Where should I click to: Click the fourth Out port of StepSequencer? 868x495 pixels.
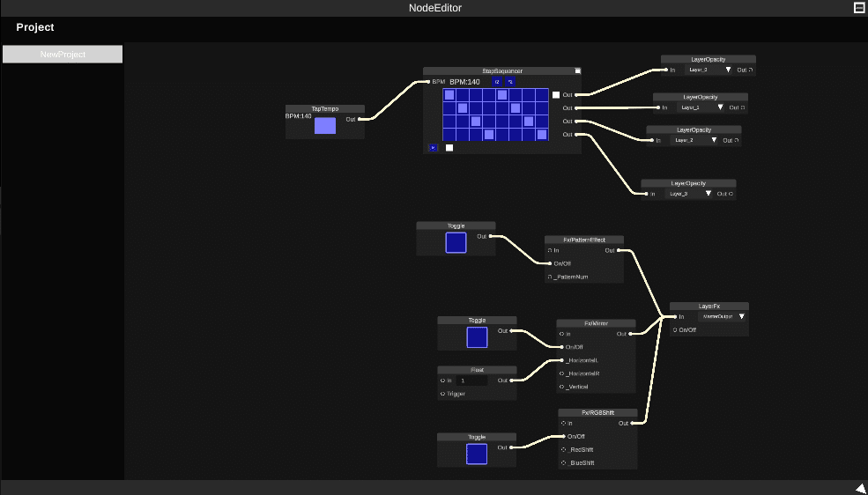tap(577, 135)
